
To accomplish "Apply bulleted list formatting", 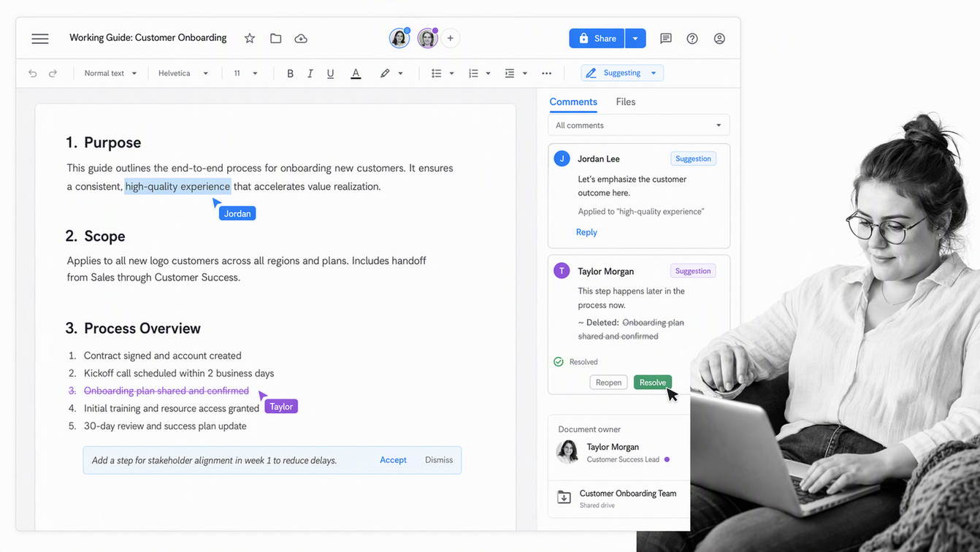I will pyautogui.click(x=437, y=73).
